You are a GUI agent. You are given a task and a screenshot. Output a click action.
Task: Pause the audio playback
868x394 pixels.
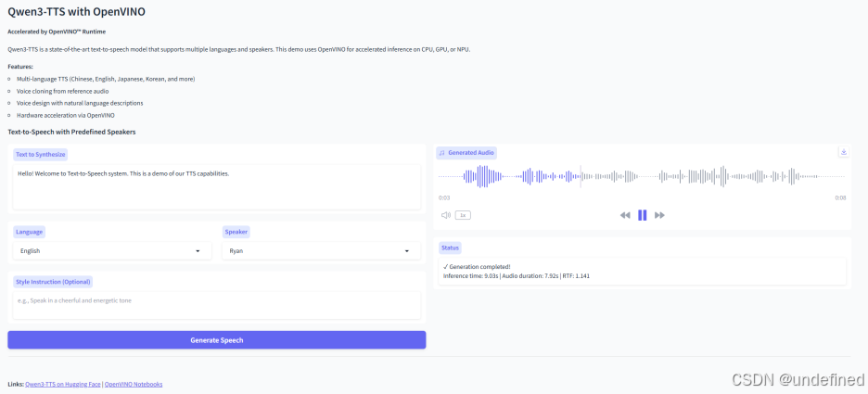642,215
